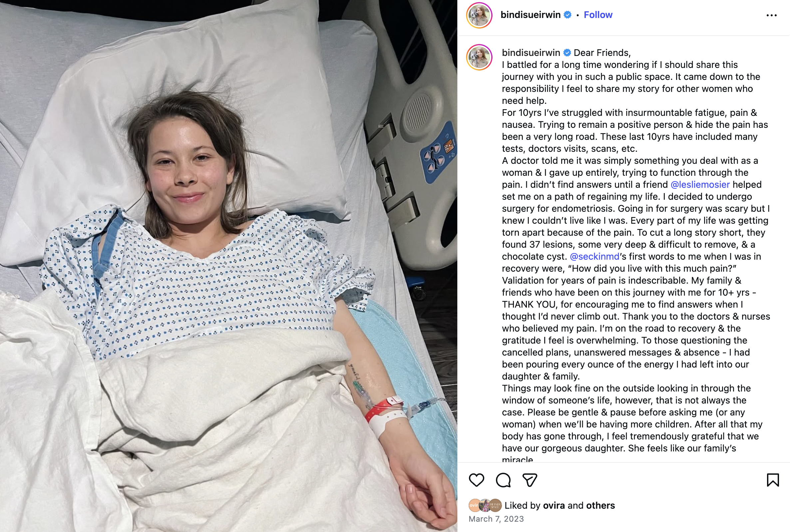Share the post via paper plane icon
Image resolution: width=790 pixels, height=532 pixels.
[530, 480]
